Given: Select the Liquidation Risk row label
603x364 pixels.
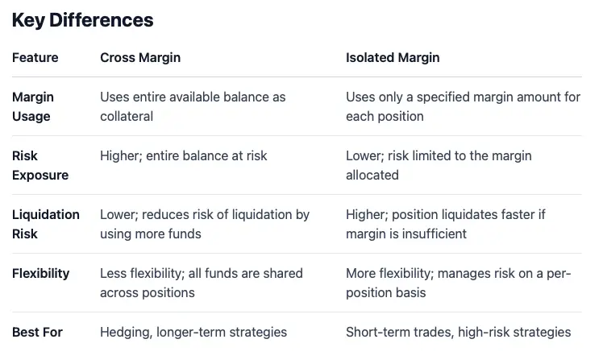Looking at the screenshot, I should pos(46,224).
